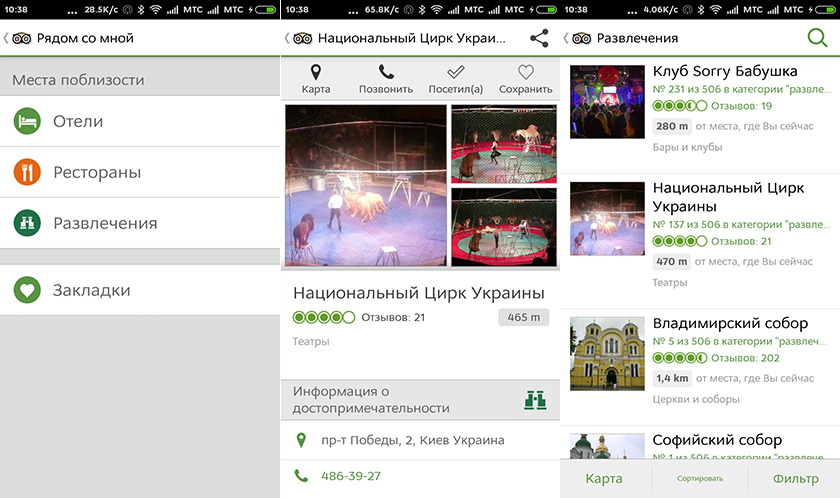
Task: Open Клуб Sorry Бабушка thumbnail photo
Action: [607, 102]
